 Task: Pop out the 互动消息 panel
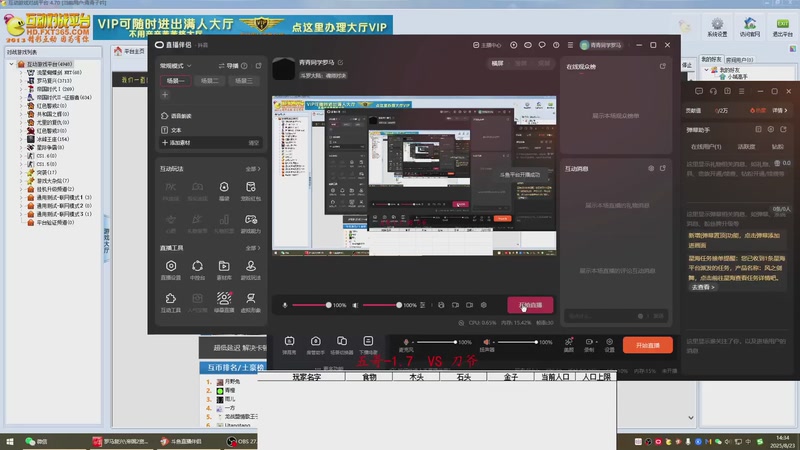662,168
